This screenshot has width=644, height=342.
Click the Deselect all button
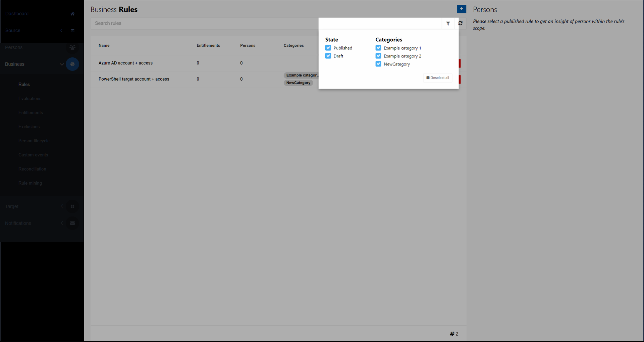(x=438, y=78)
